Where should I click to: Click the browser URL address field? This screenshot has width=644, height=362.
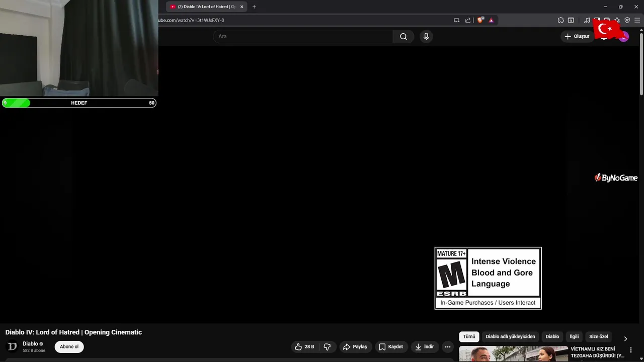(x=302, y=20)
